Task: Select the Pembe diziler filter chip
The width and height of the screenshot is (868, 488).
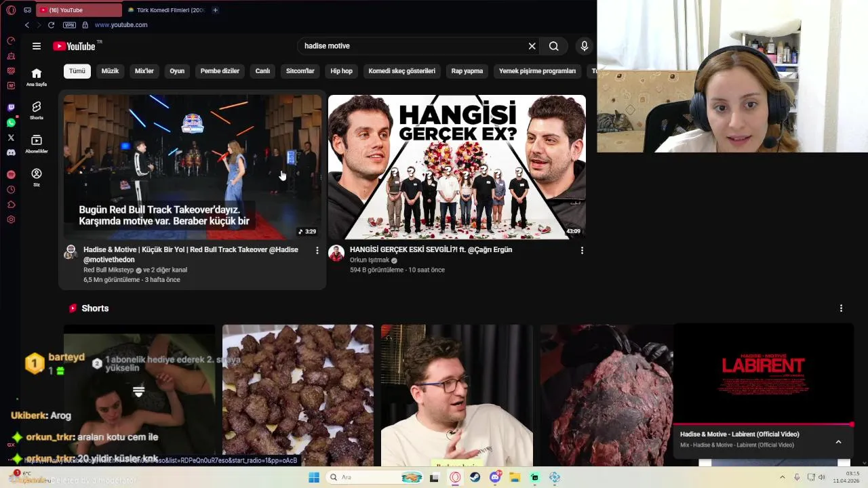Action: pyautogui.click(x=220, y=71)
